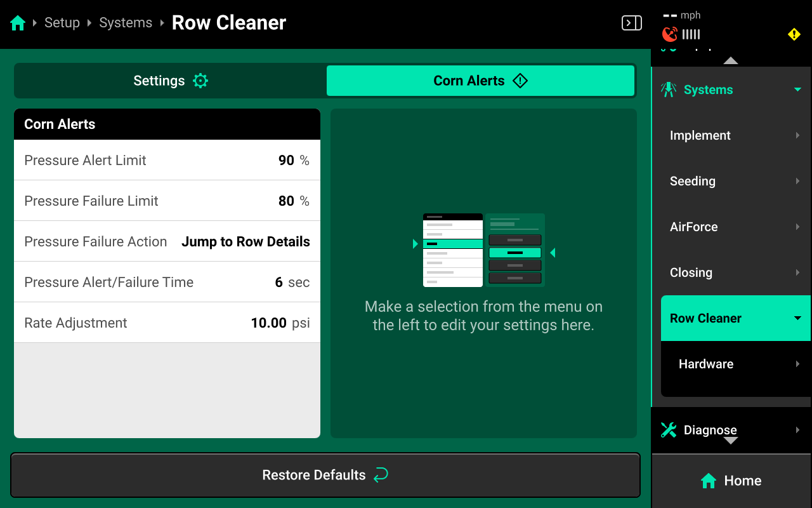The image size is (812, 508).
Task: Collapse the Row Cleaner submenu
Action: [797, 318]
